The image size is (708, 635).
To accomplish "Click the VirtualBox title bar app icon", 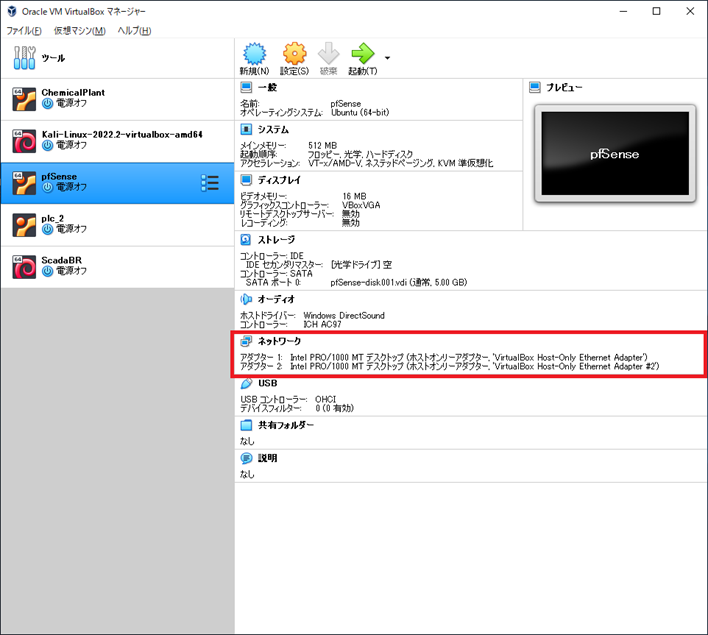I will coord(12,11).
